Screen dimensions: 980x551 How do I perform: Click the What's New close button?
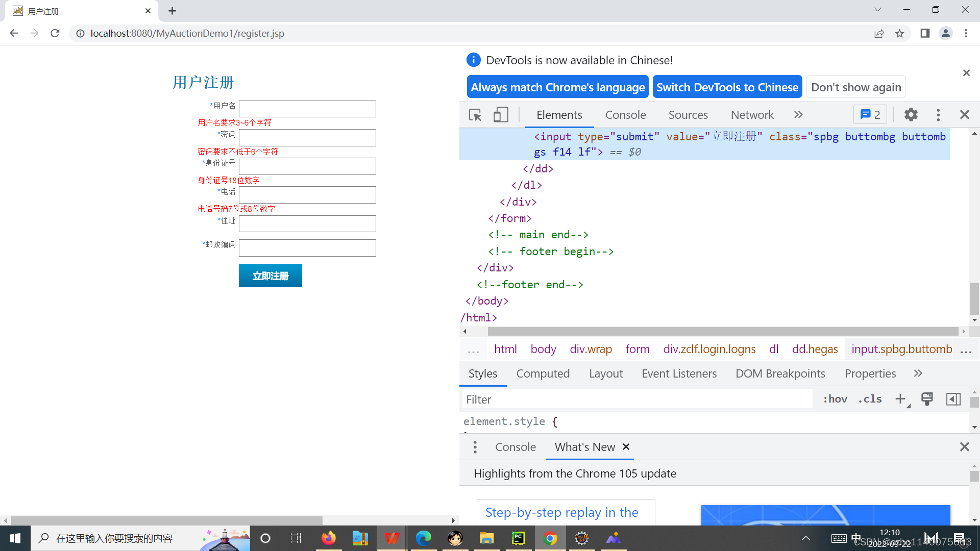(626, 447)
